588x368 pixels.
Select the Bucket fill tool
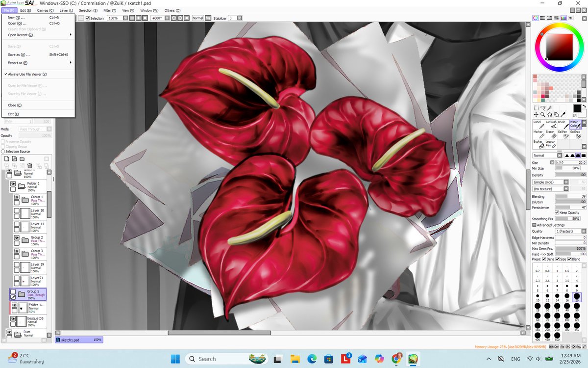coord(539,144)
